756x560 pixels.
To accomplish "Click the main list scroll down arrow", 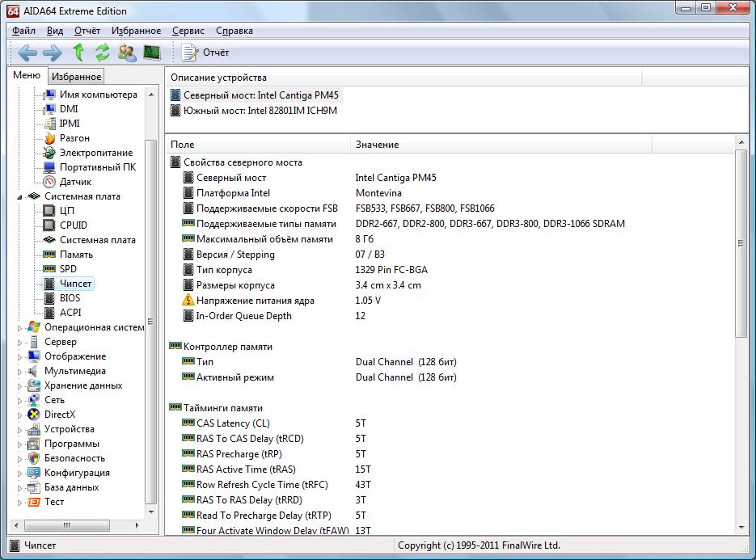I will coord(741,527).
